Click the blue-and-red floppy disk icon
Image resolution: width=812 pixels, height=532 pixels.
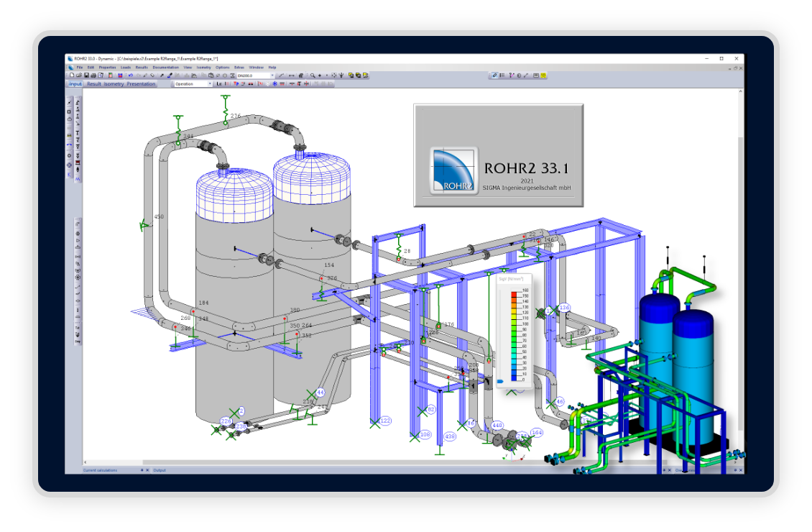click(x=120, y=75)
